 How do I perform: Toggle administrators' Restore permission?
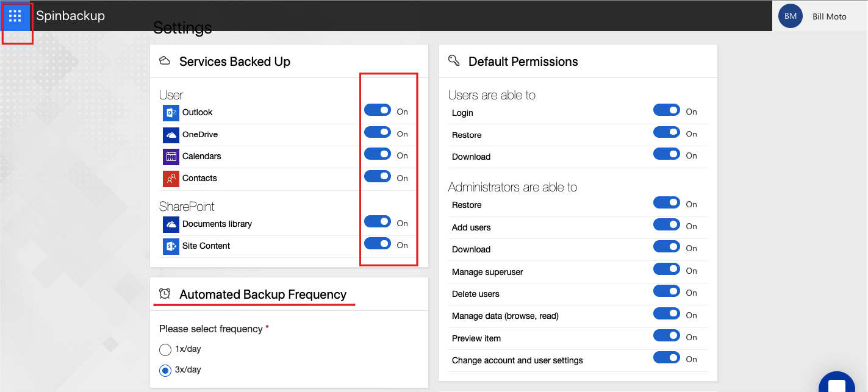667,202
